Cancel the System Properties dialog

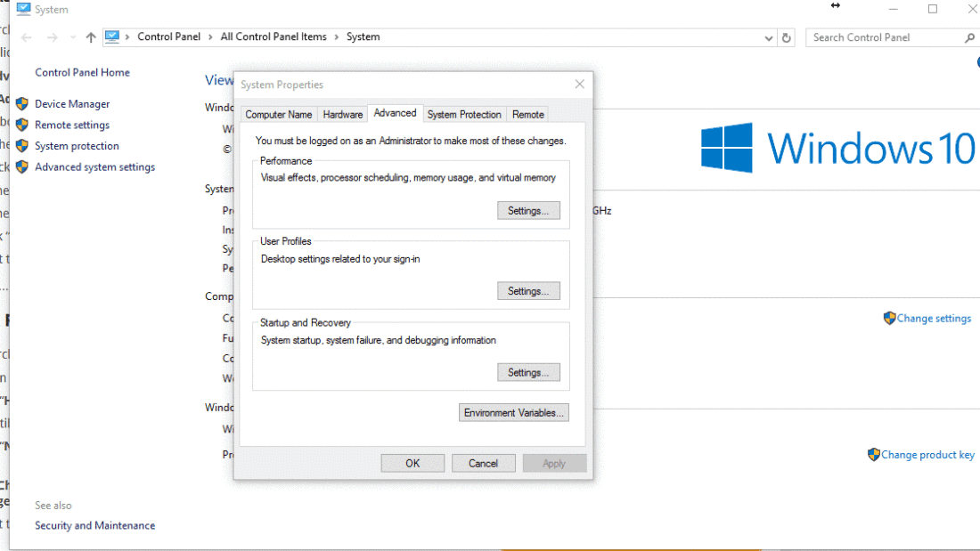[483, 463]
